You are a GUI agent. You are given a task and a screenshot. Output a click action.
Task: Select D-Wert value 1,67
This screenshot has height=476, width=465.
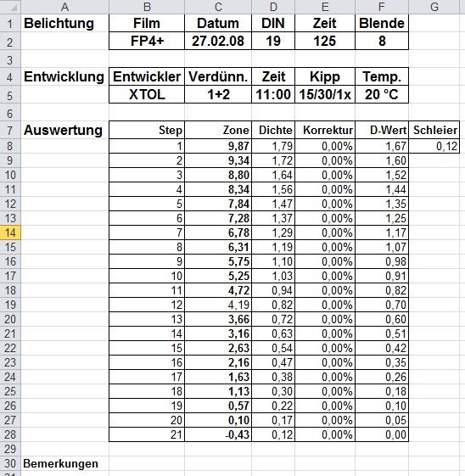382,146
